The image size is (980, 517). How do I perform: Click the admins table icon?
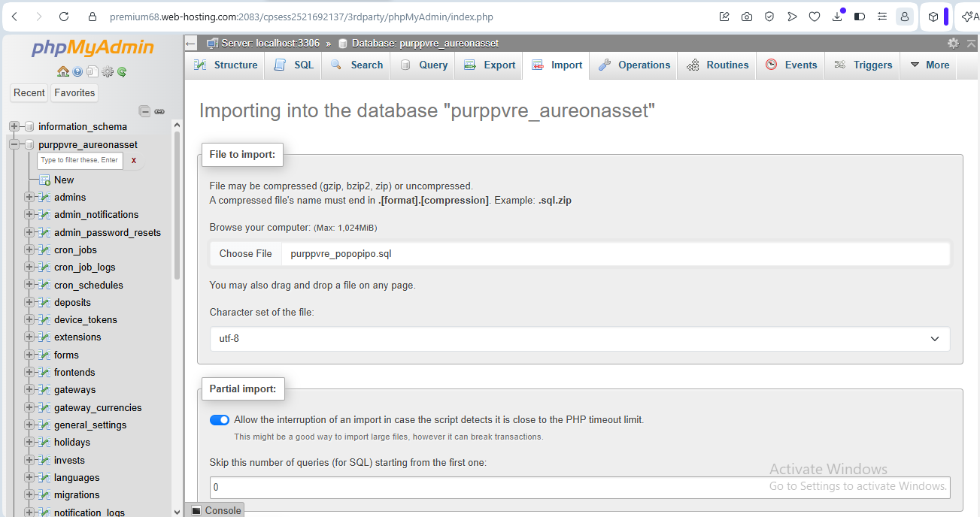coord(44,197)
